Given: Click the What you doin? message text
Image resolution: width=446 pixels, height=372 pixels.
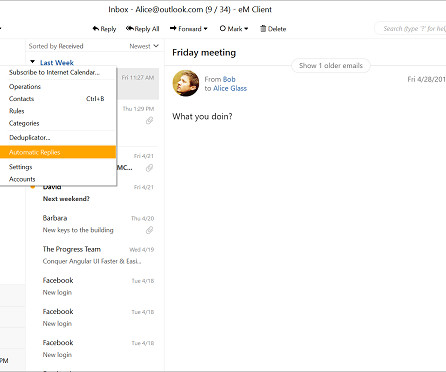Looking at the screenshot, I should pos(202,116).
